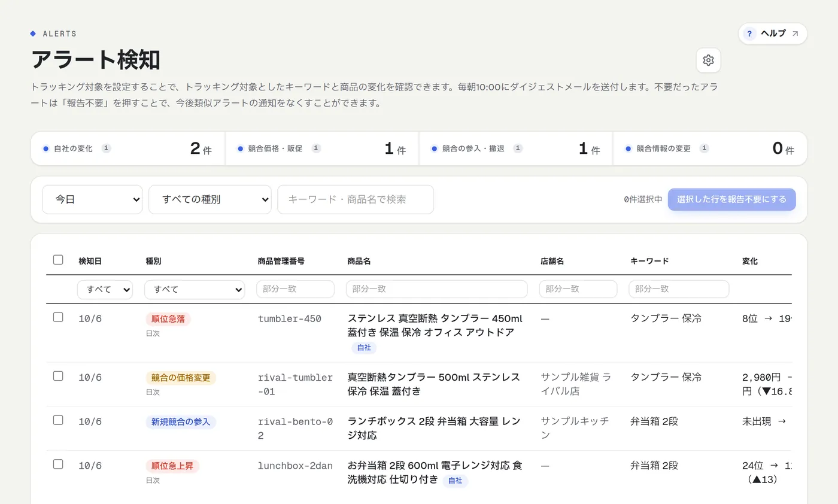Open the 今日 date range dropdown

pyautogui.click(x=92, y=199)
